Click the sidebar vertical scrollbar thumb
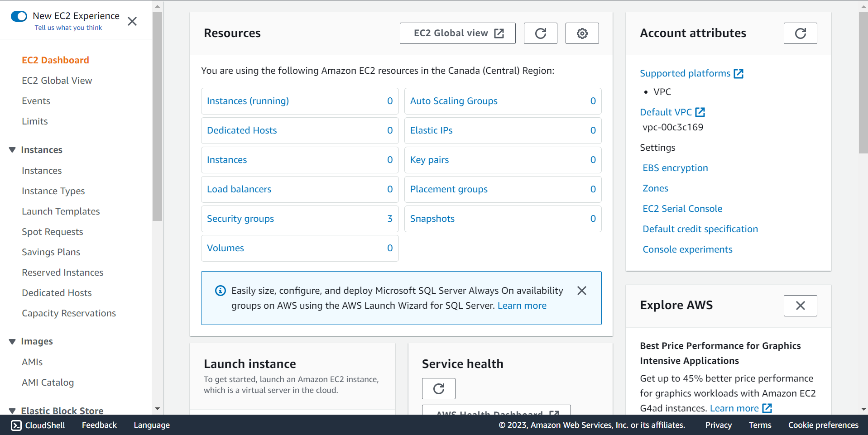868x435 pixels. point(157,116)
